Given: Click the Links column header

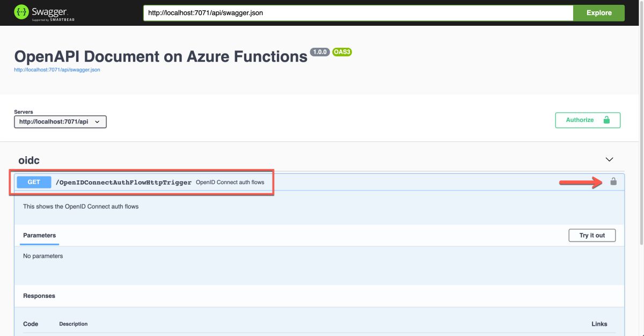Looking at the screenshot, I should click(x=599, y=324).
